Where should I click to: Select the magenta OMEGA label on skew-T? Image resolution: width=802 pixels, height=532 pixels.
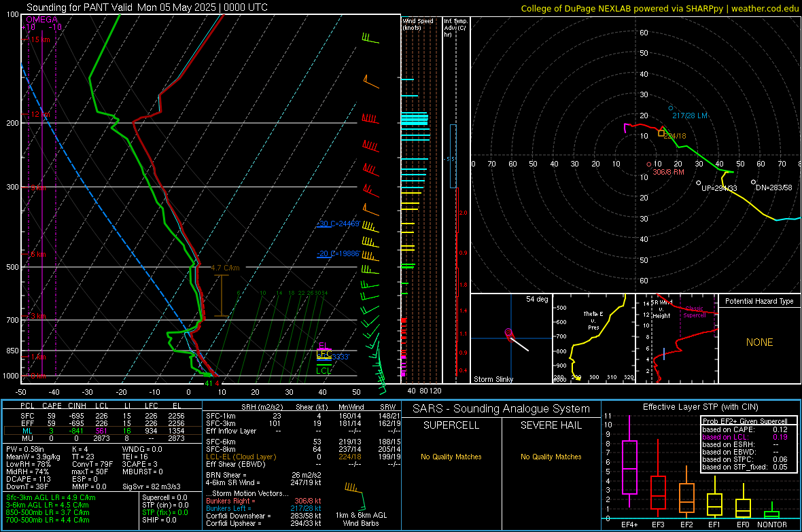pyautogui.click(x=42, y=20)
